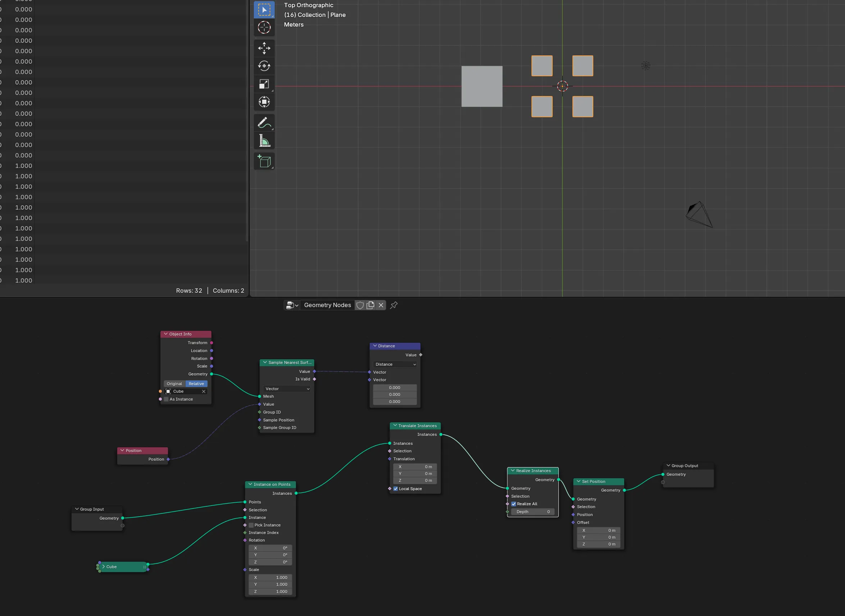Click Rotation Z field in Instance on Points
The height and width of the screenshot is (616, 845).
271,562
